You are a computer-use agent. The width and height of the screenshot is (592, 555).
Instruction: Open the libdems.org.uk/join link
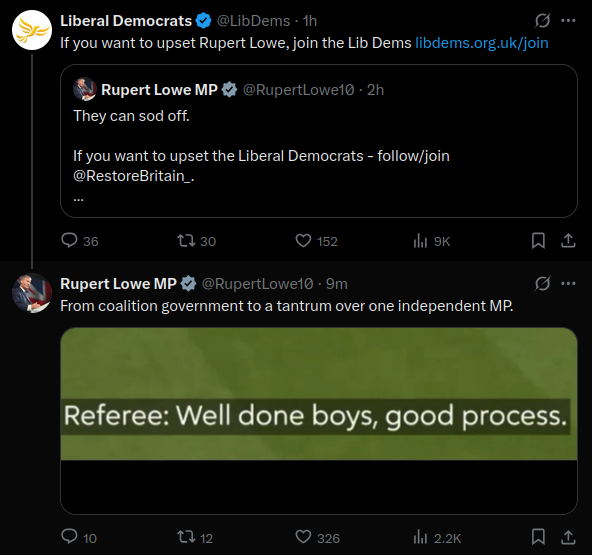click(x=482, y=43)
